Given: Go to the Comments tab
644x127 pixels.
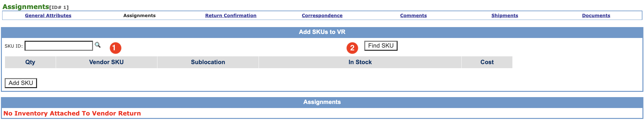Looking at the screenshot, I should point(413,16).
